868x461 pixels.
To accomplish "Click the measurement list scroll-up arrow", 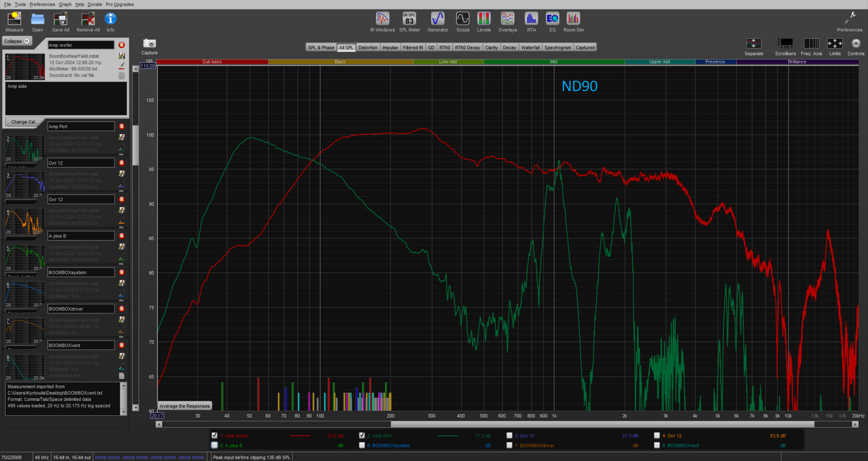I will click(136, 69).
